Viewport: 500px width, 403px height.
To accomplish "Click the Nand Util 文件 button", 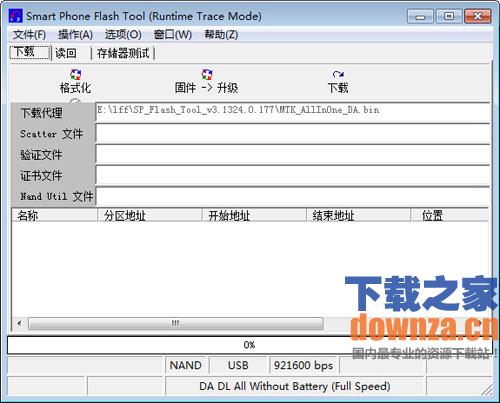I will point(53,196).
